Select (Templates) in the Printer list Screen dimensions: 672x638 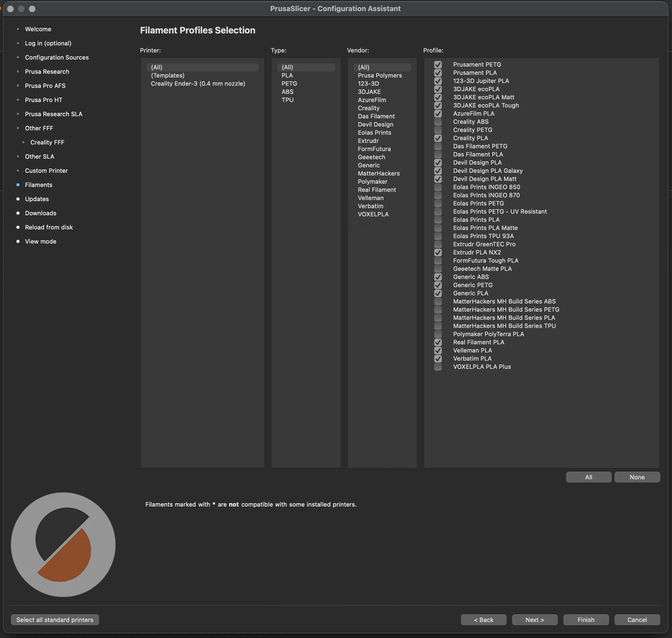tap(168, 76)
